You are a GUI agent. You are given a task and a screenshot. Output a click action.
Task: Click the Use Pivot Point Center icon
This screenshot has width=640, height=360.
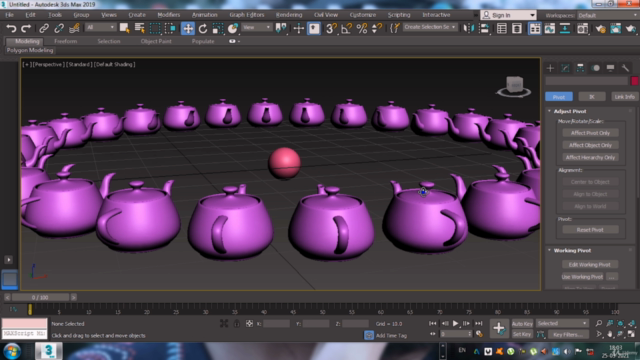click(x=281, y=28)
